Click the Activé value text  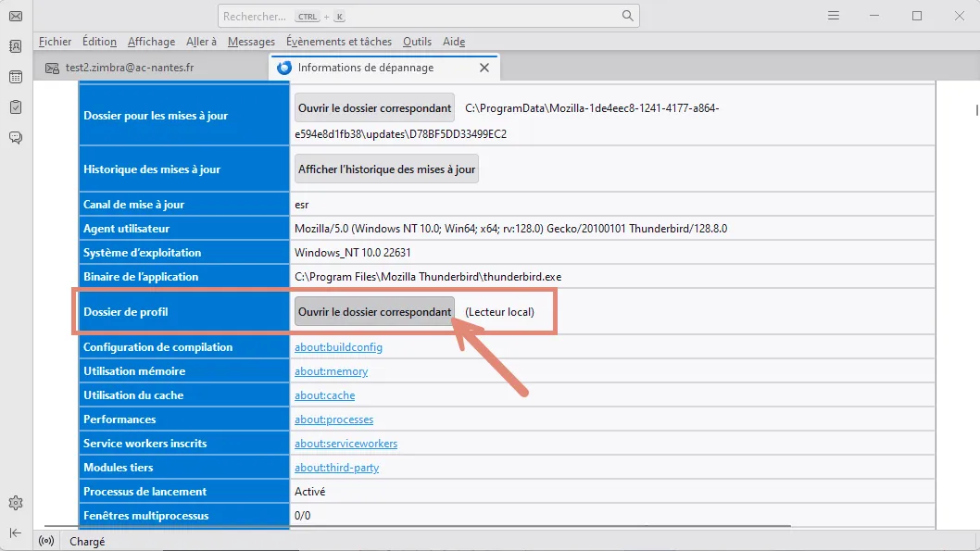(310, 492)
